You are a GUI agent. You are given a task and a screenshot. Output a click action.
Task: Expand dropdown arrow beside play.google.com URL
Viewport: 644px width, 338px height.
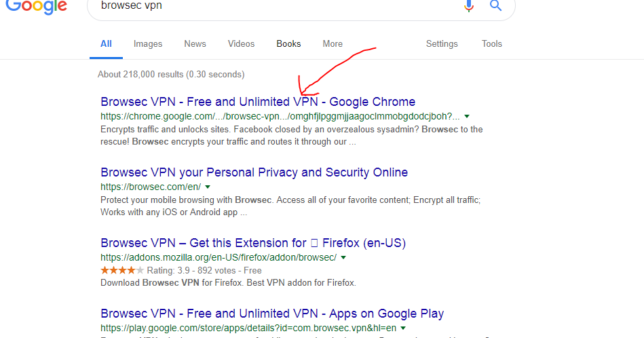pos(403,328)
